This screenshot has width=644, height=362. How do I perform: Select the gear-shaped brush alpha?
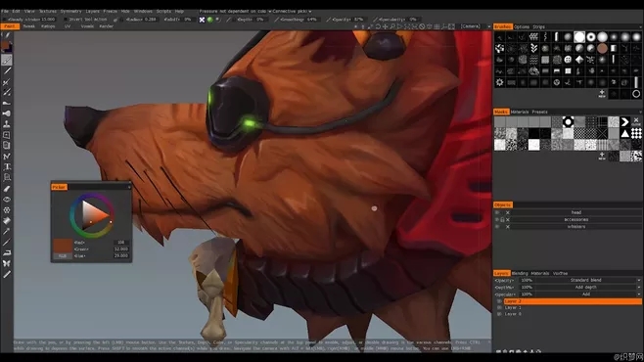[499, 82]
